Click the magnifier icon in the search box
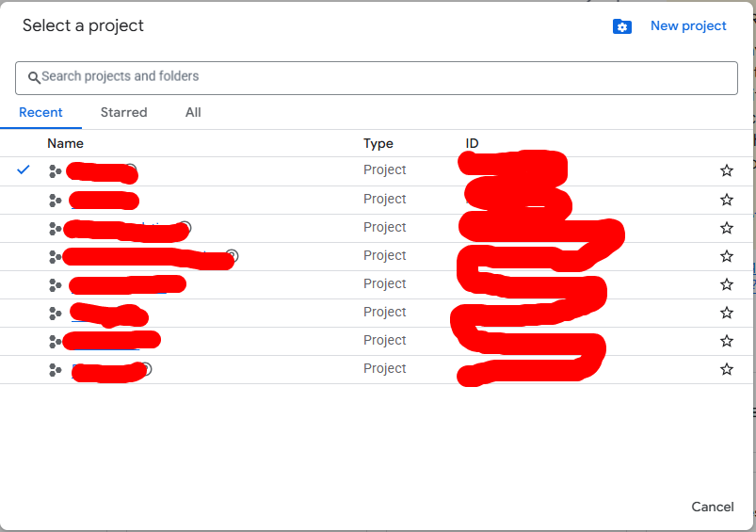This screenshot has width=756, height=532. 34,77
